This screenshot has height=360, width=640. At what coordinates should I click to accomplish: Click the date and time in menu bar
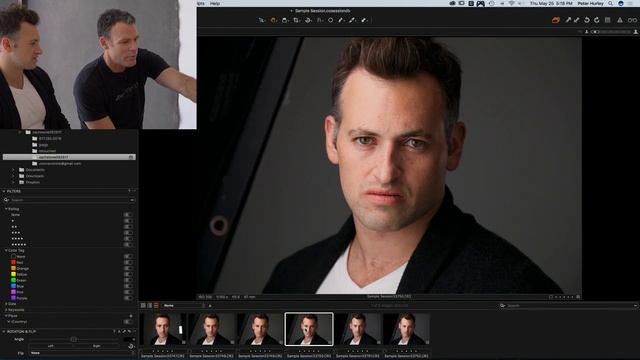551,3
